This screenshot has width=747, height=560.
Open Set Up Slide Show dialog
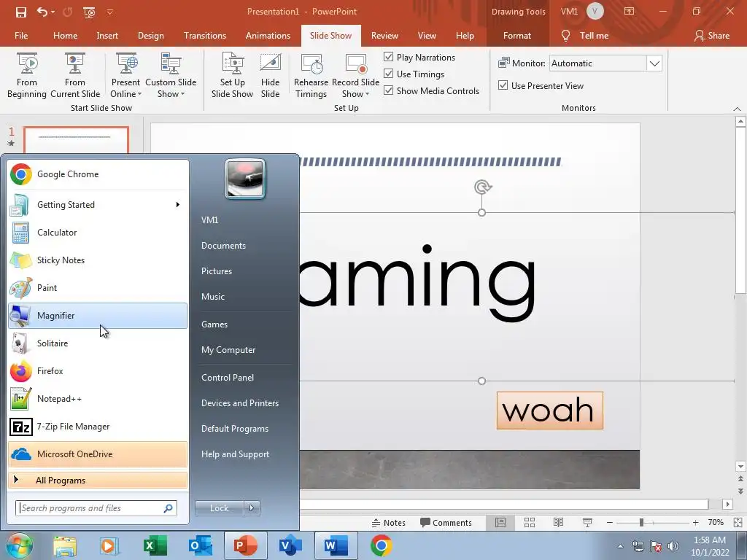click(232, 76)
